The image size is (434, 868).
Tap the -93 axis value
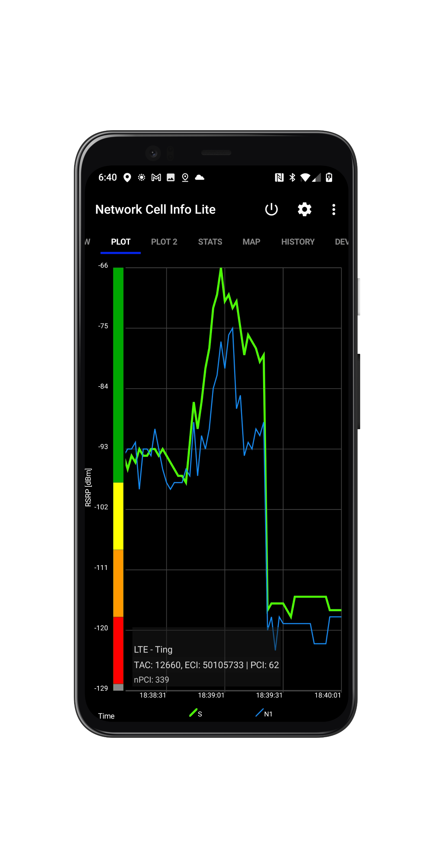coord(103,446)
